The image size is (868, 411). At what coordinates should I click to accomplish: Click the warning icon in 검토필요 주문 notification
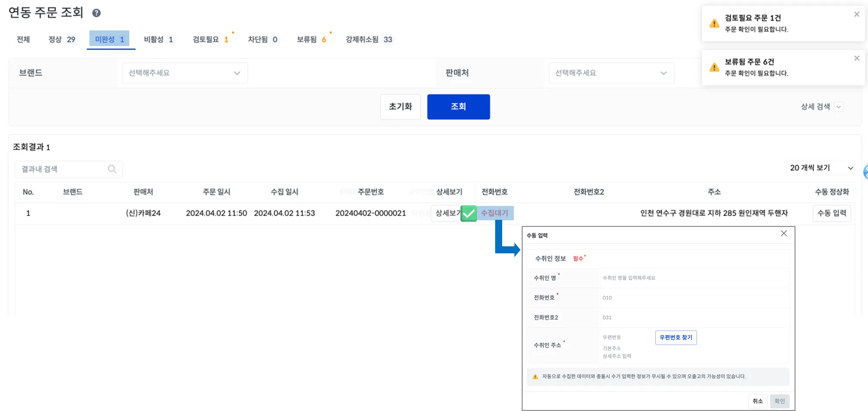tap(714, 23)
